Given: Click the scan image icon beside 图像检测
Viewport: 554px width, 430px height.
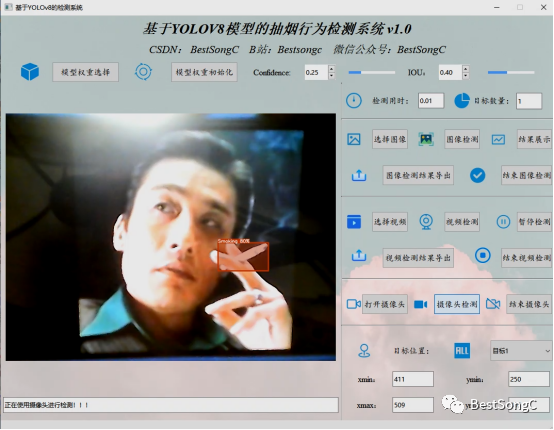Looking at the screenshot, I should (x=426, y=139).
